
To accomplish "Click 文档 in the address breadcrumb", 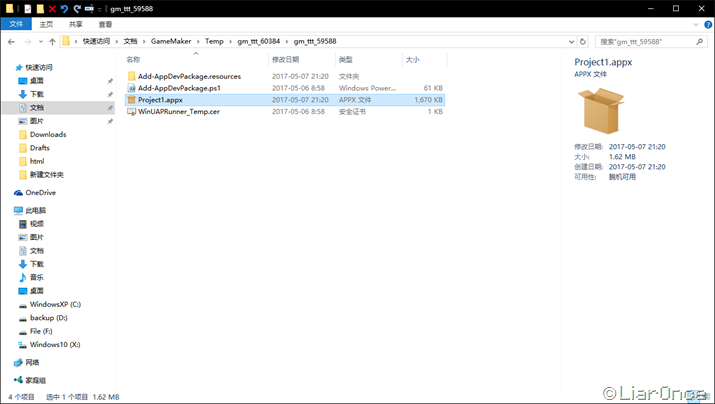I will pyautogui.click(x=130, y=41).
